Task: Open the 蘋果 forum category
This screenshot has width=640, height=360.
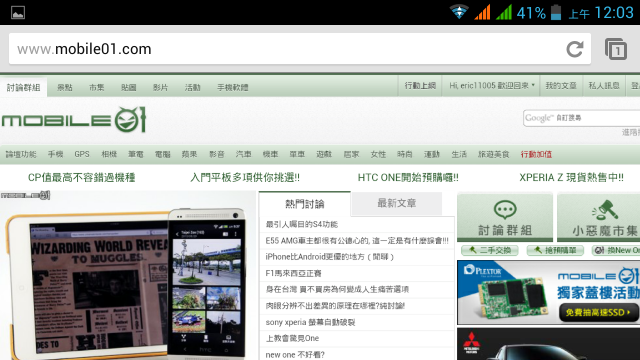Action: pos(189,154)
